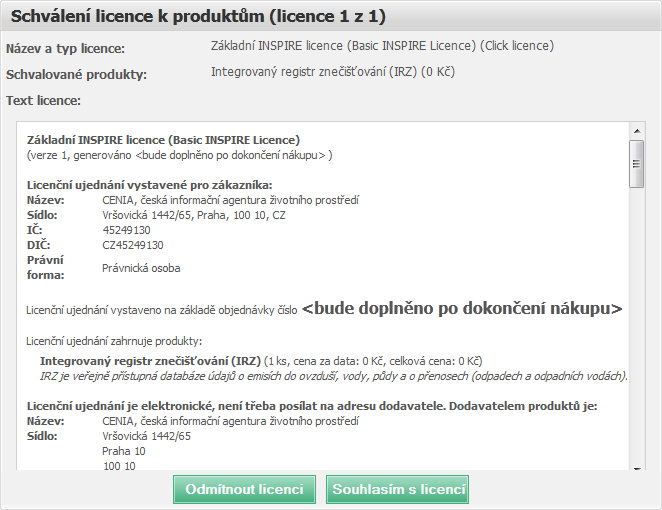Click the Schvalované produkty label
Viewport: 662px width, 510px height.
pos(76,75)
